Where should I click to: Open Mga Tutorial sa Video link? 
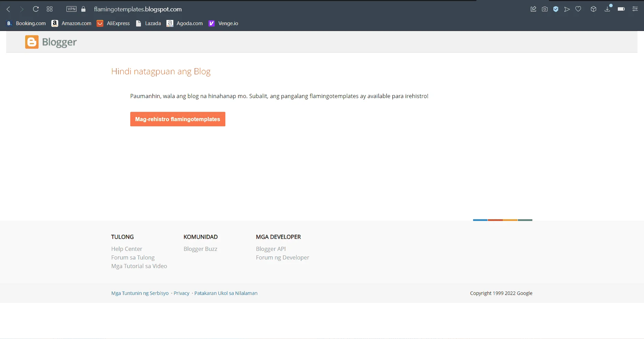click(139, 266)
